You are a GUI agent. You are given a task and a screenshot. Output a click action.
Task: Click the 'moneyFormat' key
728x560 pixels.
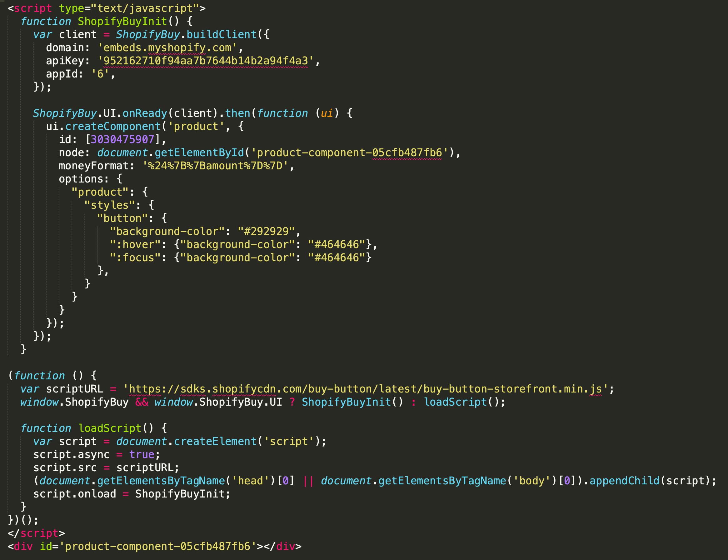point(94,166)
